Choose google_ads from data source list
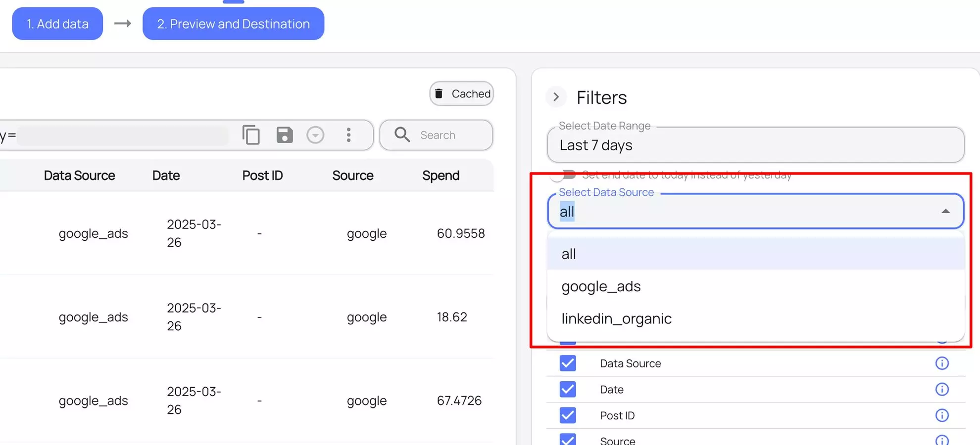 601,287
